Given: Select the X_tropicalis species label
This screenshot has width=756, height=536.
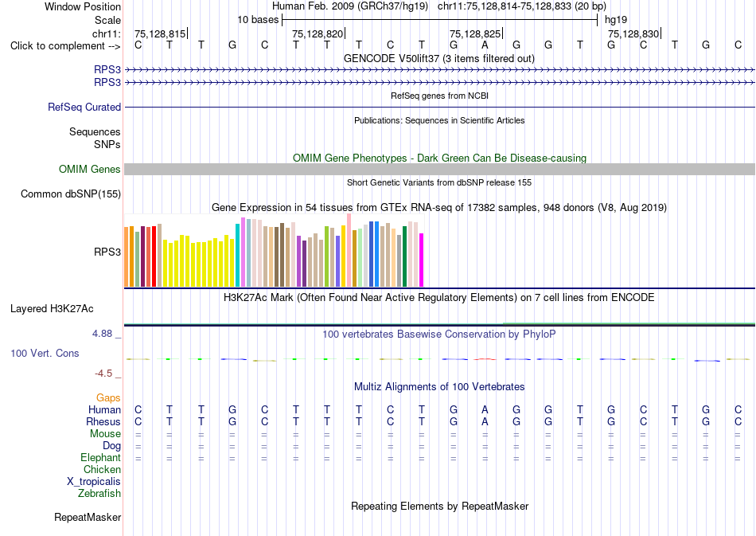Looking at the screenshot, I should click(94, 482).
